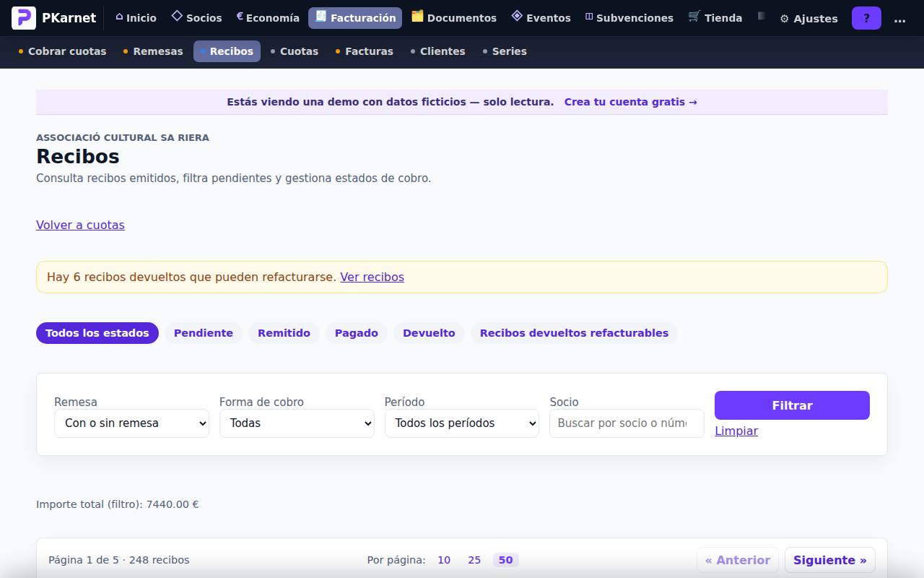This screenshot has height=578, width=924.
Task: Open the Documentos section
Action: coord(454,18)
